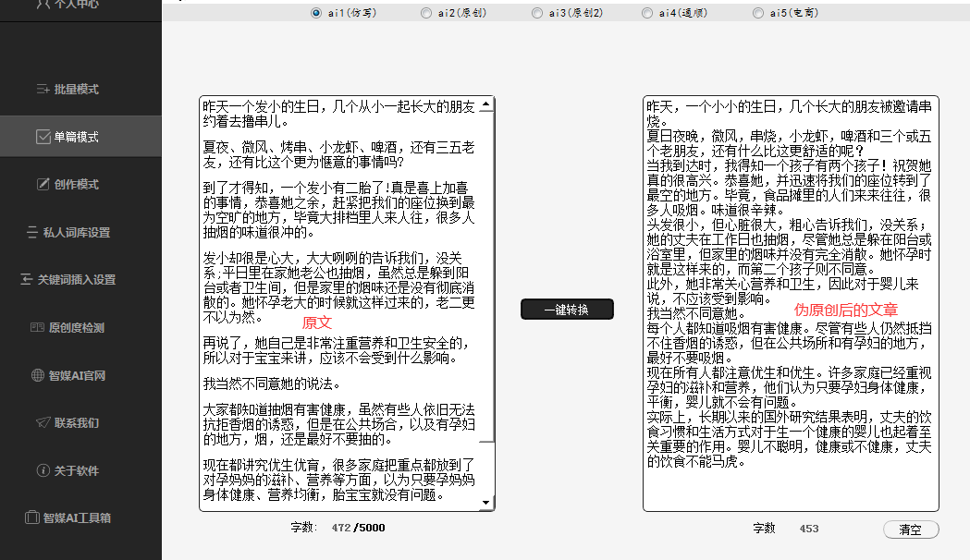Click inside the converted article output box
Image resolution: width=970 pixels, height=560 pixels.
(791, 303)
